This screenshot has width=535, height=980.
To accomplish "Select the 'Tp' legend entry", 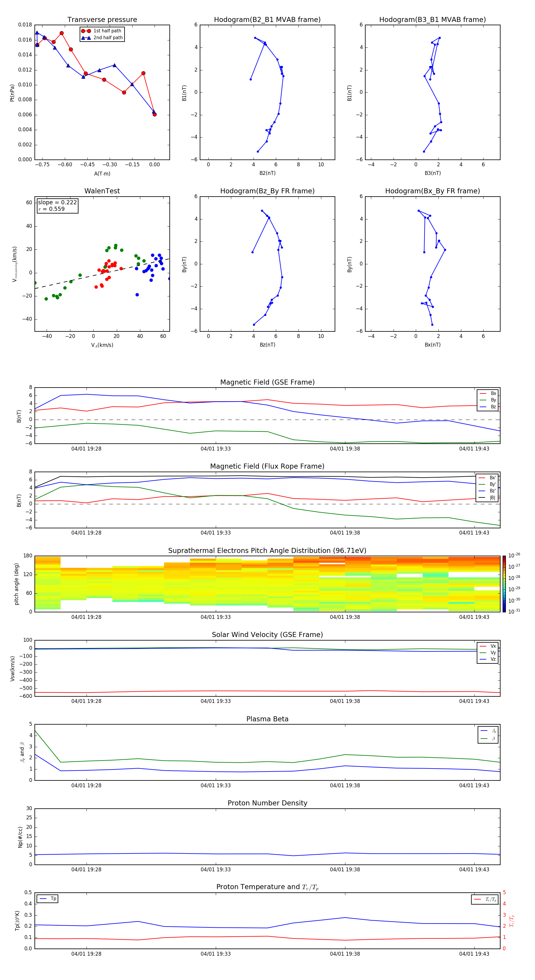I will [x=47, y=899].
